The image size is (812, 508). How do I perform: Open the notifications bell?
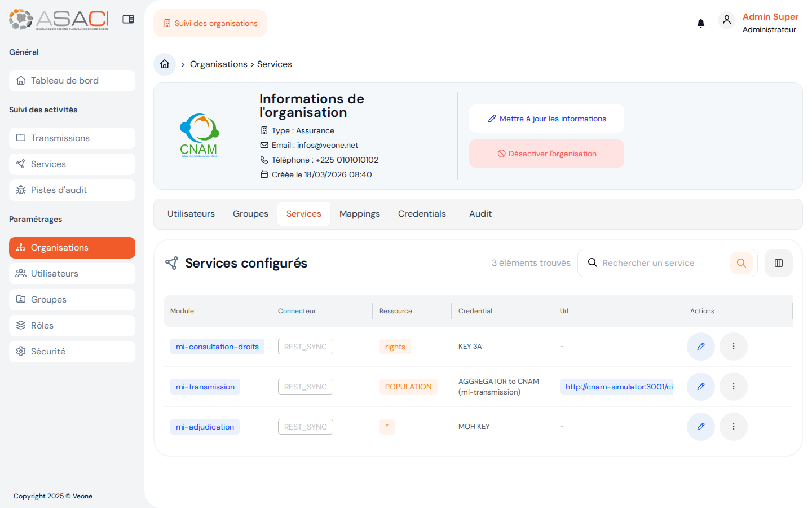(700, 23)
